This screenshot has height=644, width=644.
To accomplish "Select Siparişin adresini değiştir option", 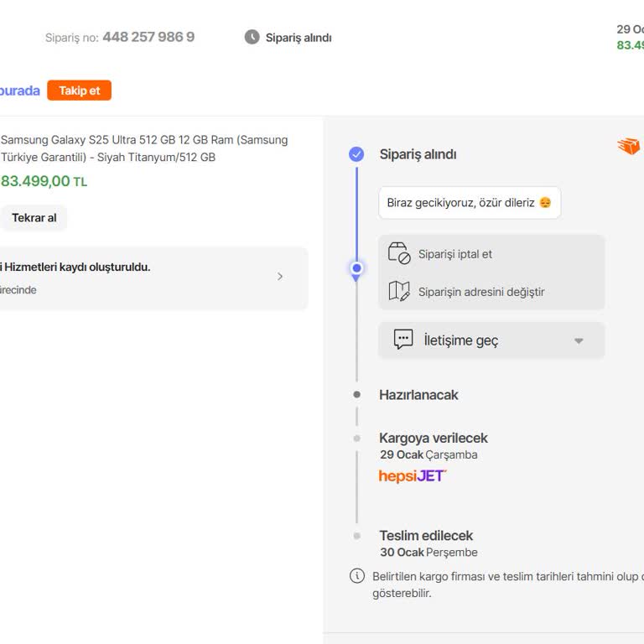I will pos(481,292).
